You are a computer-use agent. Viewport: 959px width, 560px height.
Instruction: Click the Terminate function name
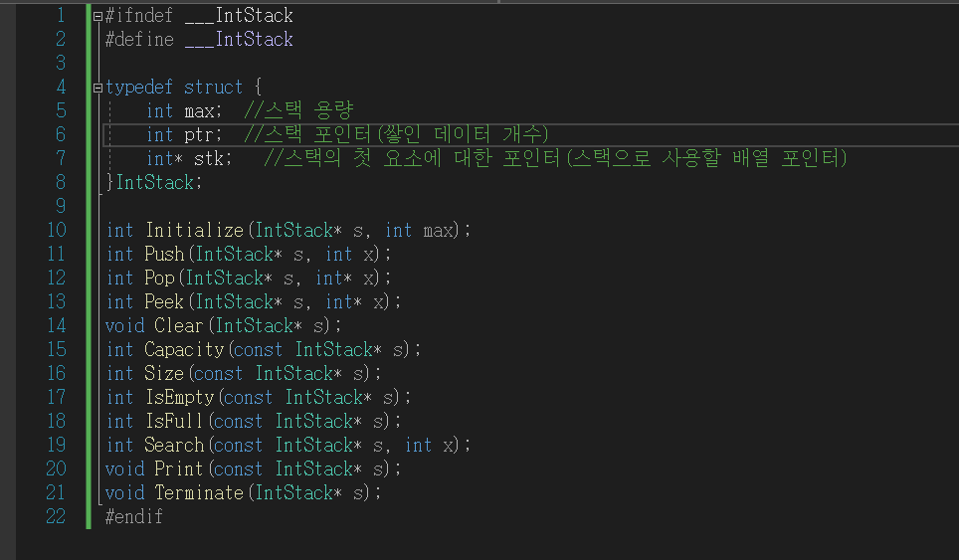tap(199, 492)
